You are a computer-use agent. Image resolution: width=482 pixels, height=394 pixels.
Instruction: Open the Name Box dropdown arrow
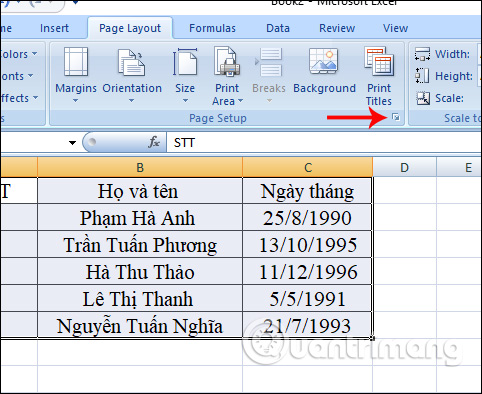pyautogui.click(x=72, y=143)
